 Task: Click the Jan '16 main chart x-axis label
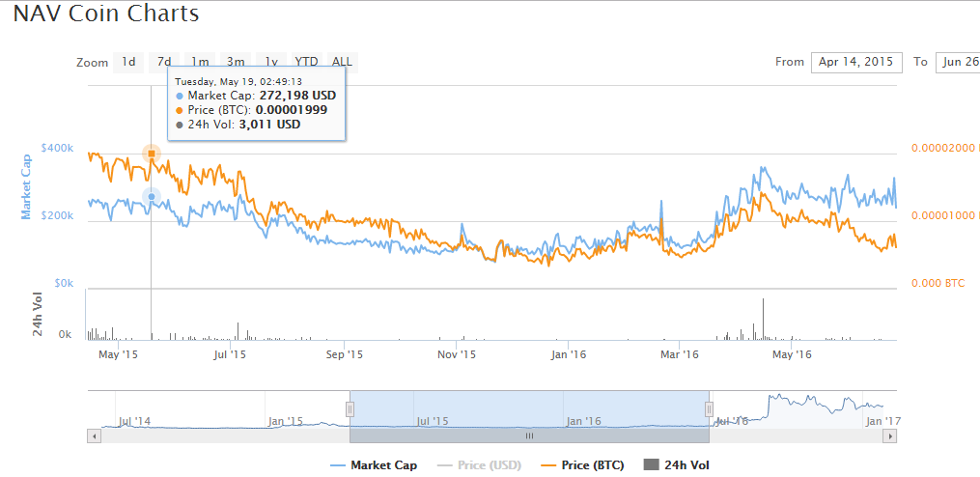(x=568, y=355)
